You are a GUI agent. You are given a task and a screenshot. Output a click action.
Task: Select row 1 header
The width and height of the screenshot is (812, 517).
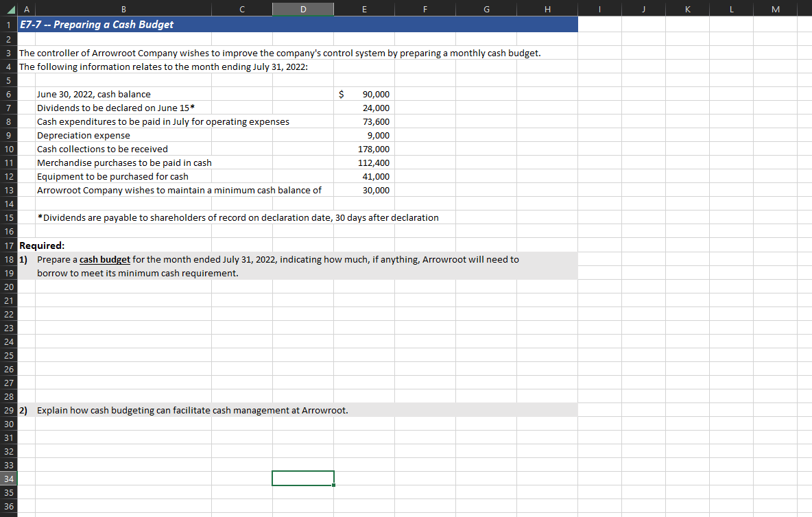click(x=8, y=25)
